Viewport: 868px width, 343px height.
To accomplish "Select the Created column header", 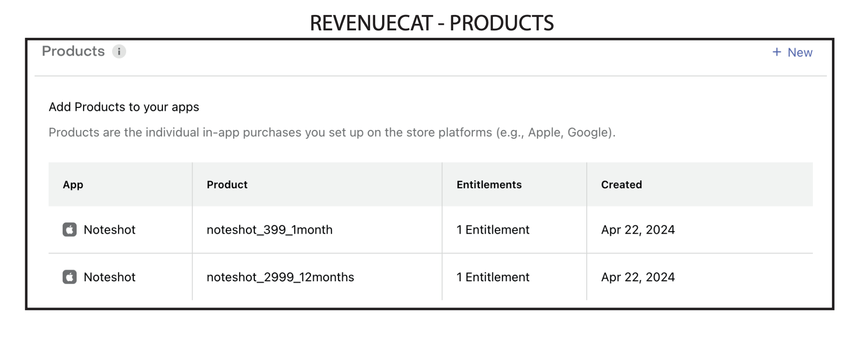I will click(x=621, y=185).
